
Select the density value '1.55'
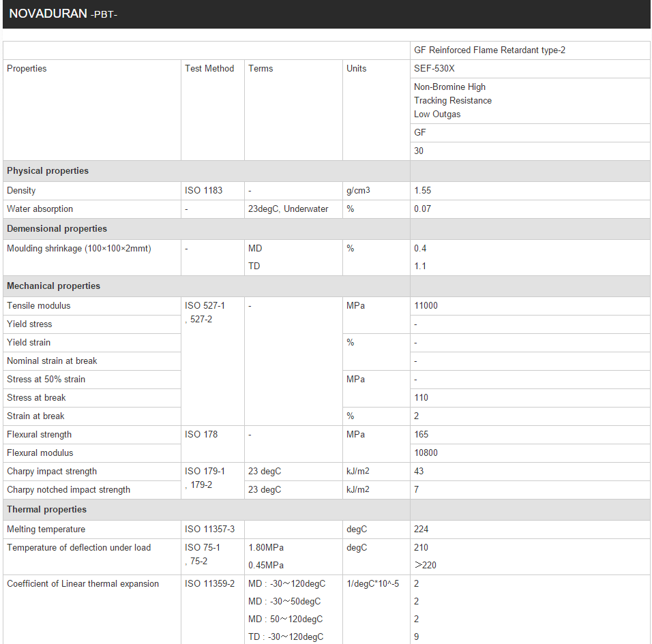point(422,191)
